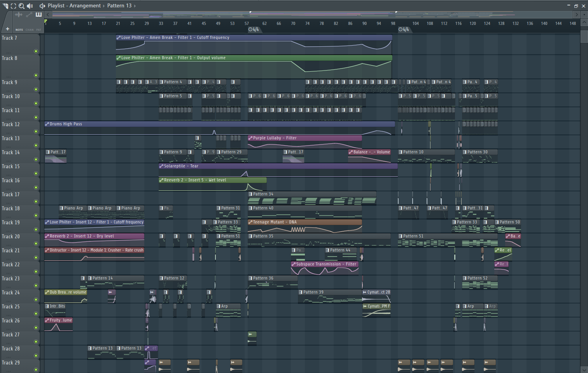Click the automation icon of the Purple Lullaby - Filter clip
588x373 pixels.
tap(250, 138)
